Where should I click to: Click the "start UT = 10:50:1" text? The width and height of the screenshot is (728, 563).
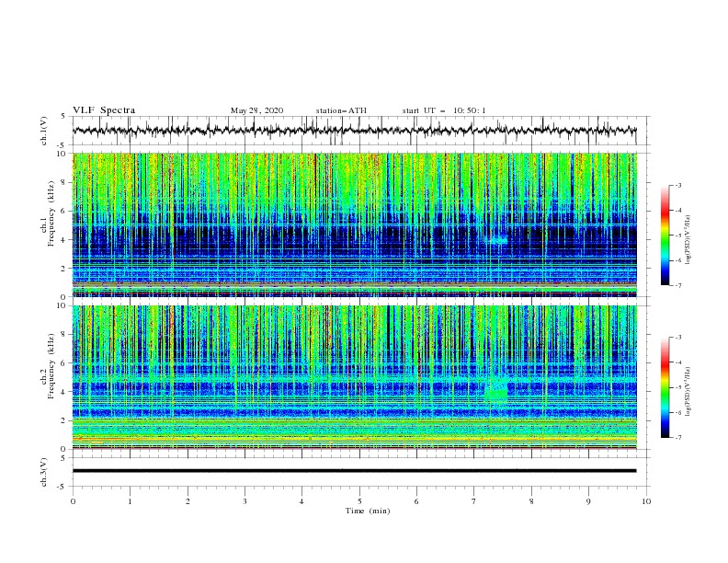click(444, 110)
